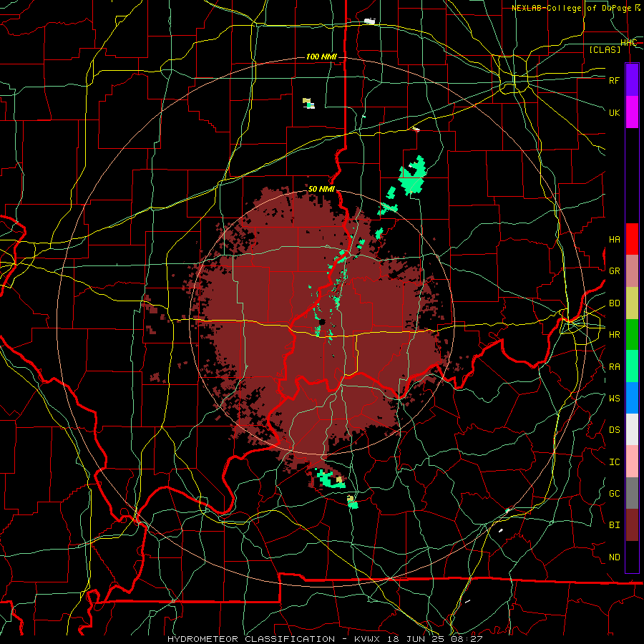Click the Hydrometeor Classification title caption
Viewport: 644px width, 644px height.
325,639
